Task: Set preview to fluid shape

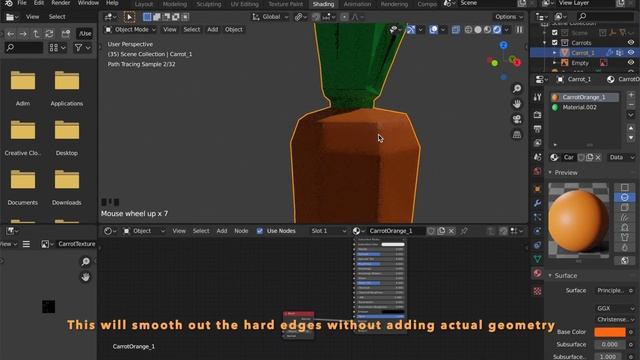Action: pos(624,247)
